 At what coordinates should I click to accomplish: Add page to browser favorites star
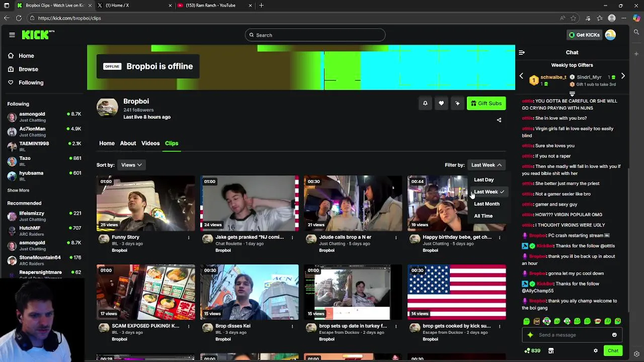pos(574,18)
